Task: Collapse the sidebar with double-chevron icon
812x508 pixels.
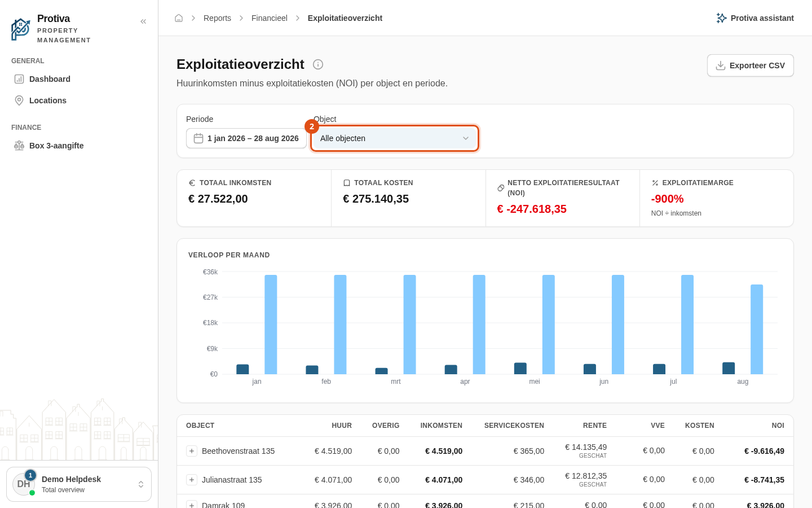Action: click(x=143, y=21)
